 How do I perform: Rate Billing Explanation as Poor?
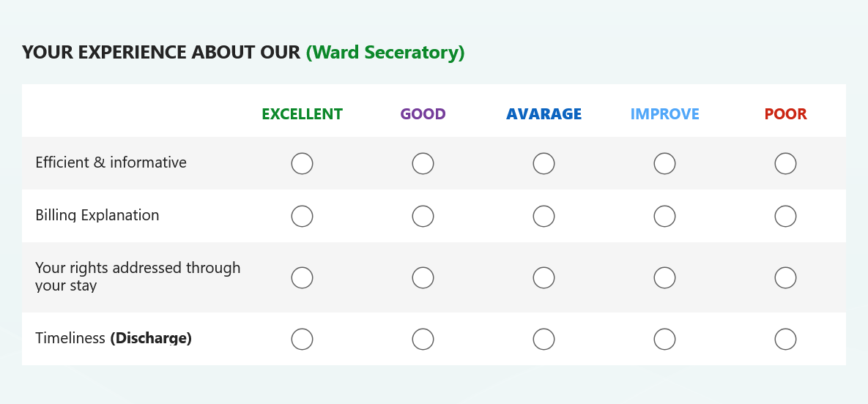tap(785, 217)
